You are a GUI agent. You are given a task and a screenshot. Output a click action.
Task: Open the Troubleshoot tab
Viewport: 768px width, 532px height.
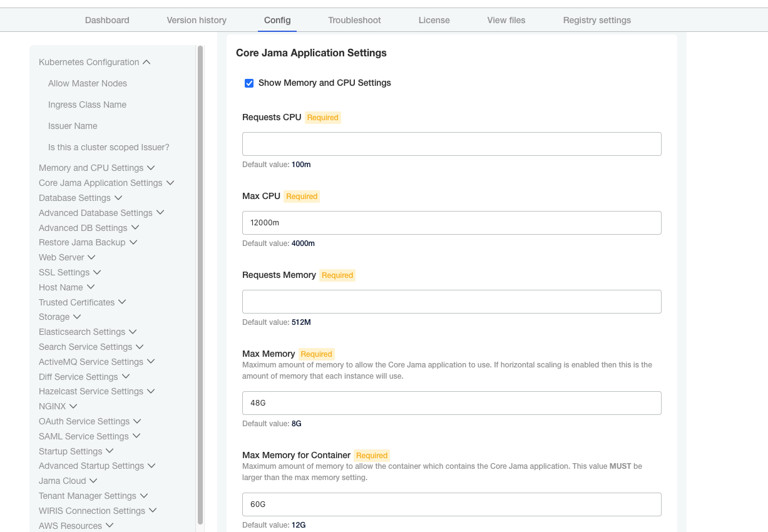tap(354, 20)
